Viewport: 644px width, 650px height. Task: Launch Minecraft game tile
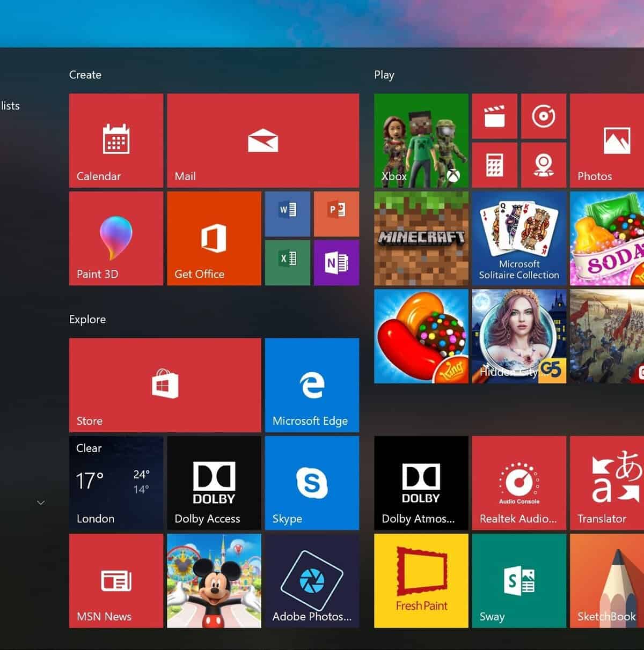coord(421,238)
